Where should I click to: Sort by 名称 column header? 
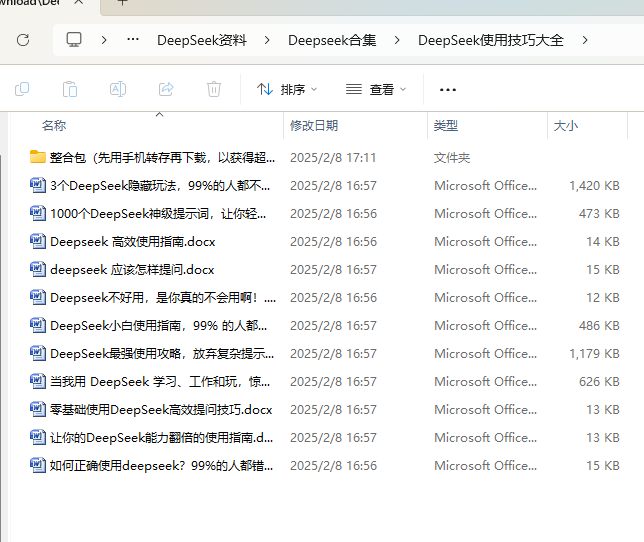54,125
